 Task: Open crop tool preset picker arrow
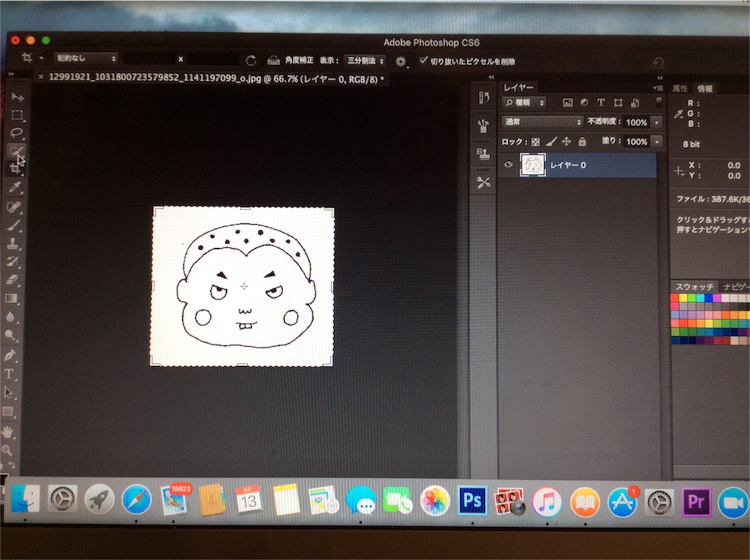click(42, 59)
